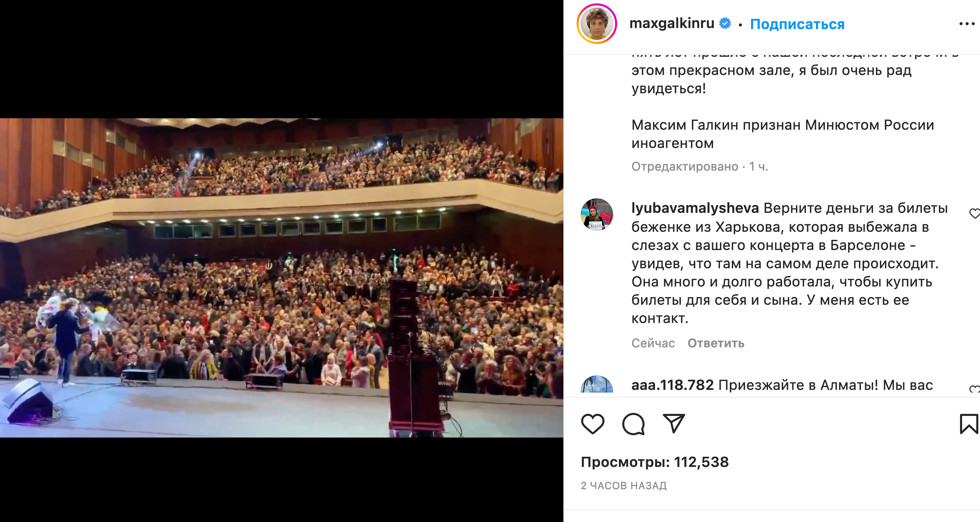Visit the lyubavamalysheva username link

pyautogui.click(x=695, y=208)
